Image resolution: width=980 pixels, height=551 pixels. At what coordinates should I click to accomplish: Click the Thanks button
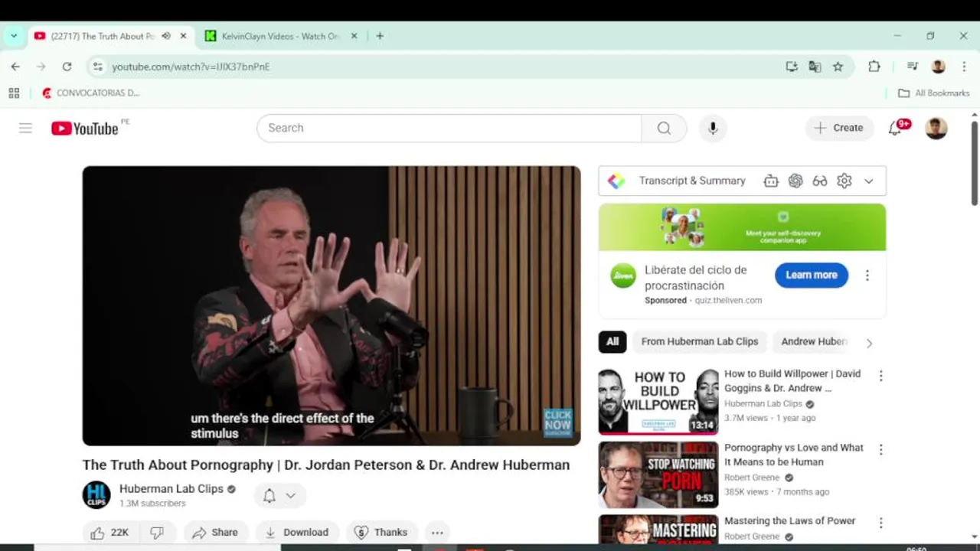click(x=381, y=533)
